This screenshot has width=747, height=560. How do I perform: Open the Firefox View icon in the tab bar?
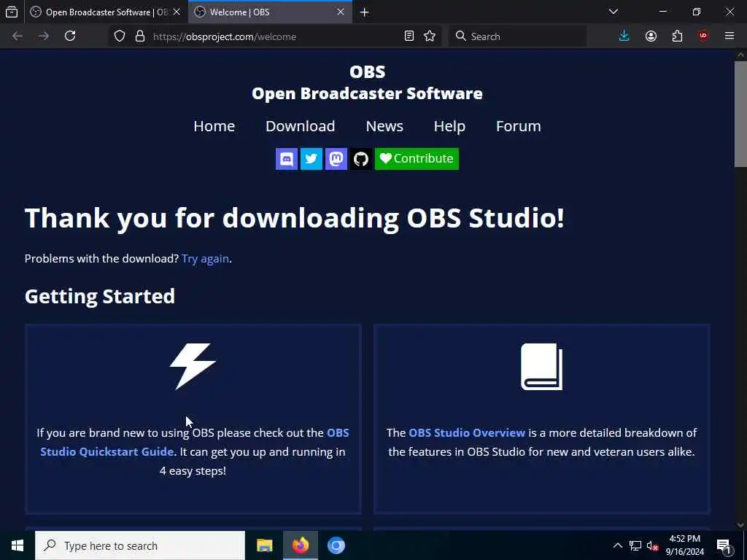(x=12, y=12)
